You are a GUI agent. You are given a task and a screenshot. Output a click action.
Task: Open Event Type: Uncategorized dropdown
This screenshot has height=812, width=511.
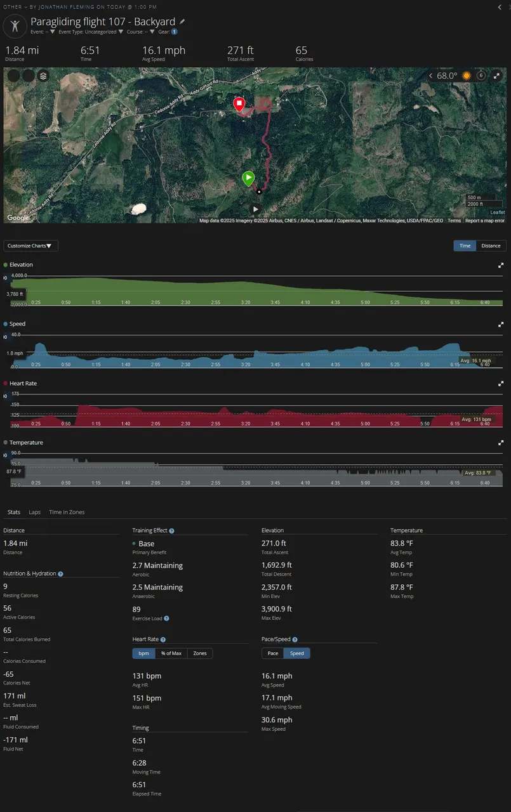(91, 32)
